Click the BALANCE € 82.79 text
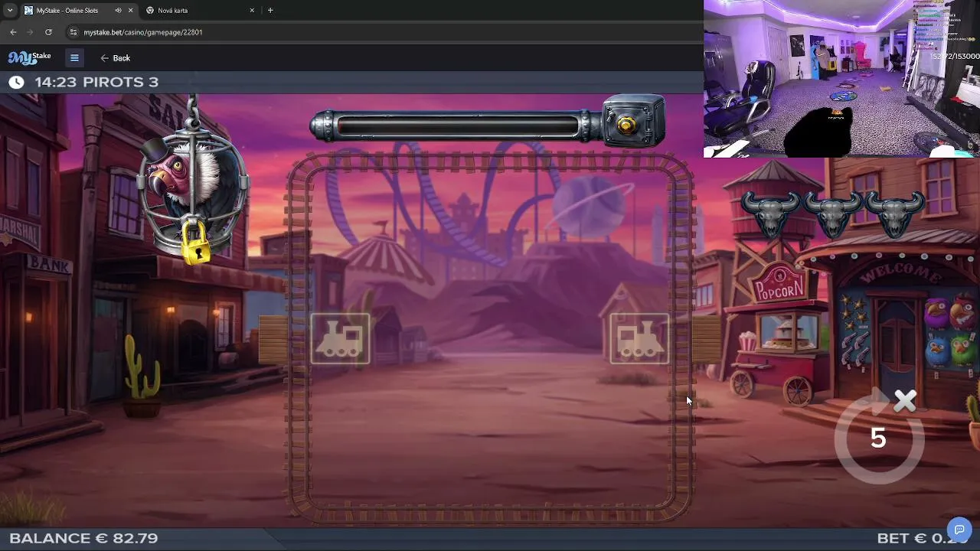 coord(83,538)
